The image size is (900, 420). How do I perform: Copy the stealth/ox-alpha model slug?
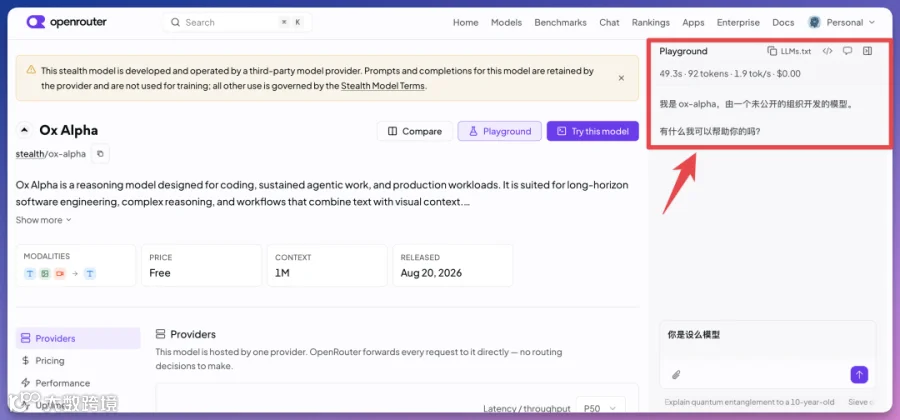point(100,154)
